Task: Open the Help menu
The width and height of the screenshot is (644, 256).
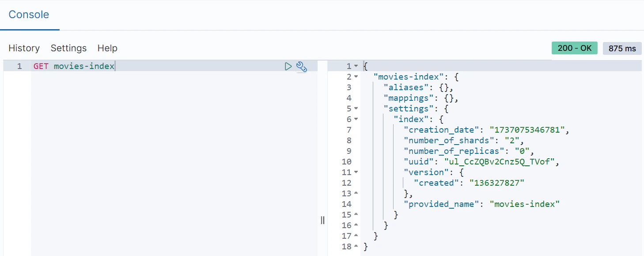Action: tap(107, 48)
